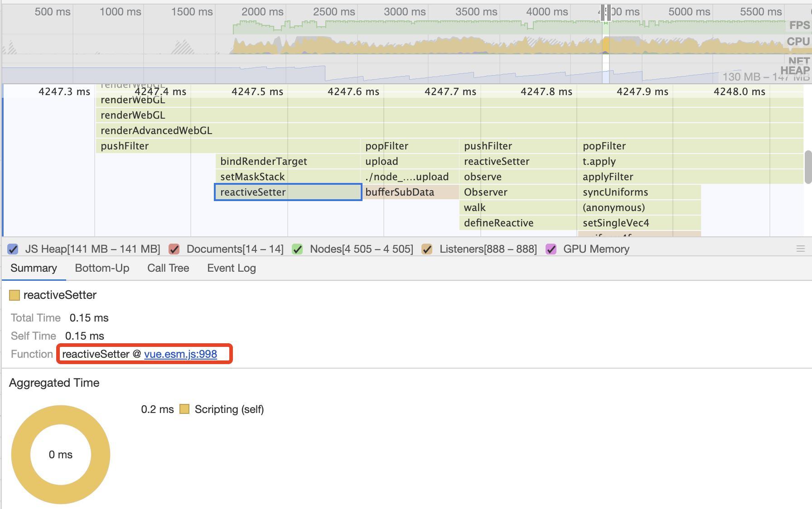Turn off the GPU Memory checkbox

tap(551, 249)
